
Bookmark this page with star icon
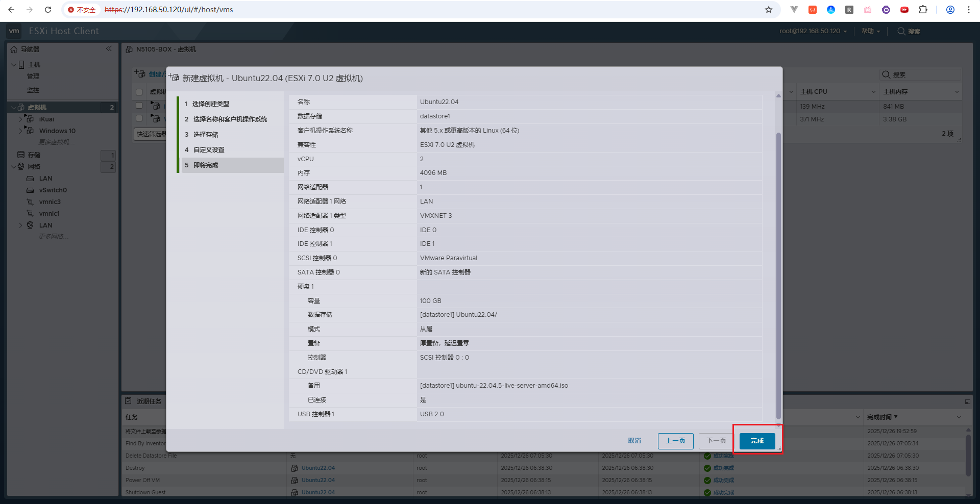coord(768,10)
